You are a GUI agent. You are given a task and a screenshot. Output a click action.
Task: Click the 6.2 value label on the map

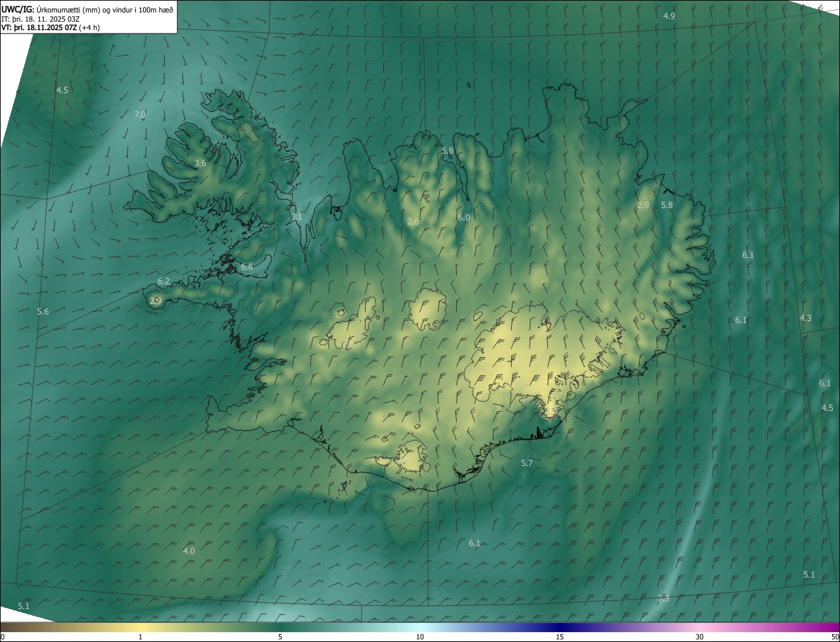coord(163,281)
